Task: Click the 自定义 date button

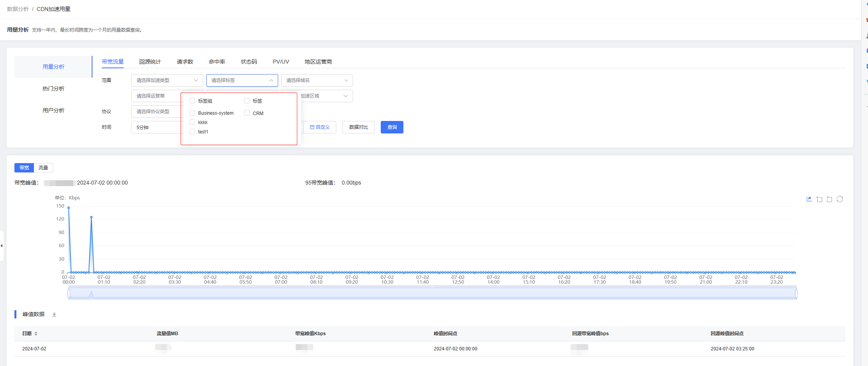Action: [x=320, y=127]
